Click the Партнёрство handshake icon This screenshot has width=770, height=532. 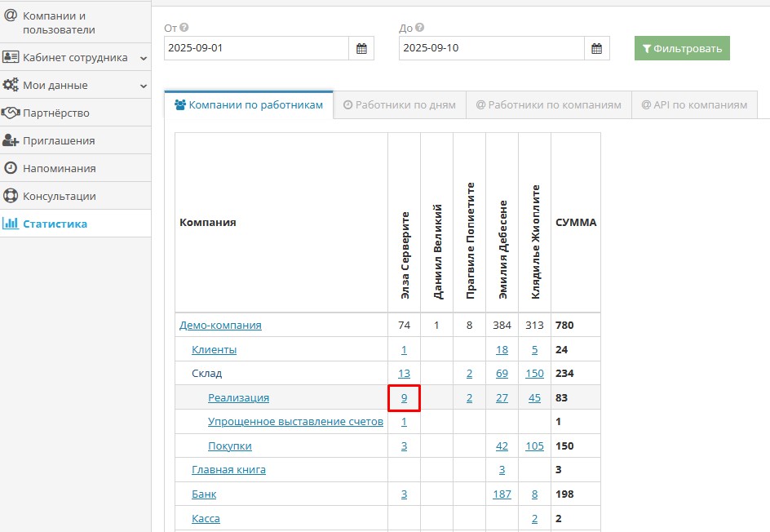point(11,113)
